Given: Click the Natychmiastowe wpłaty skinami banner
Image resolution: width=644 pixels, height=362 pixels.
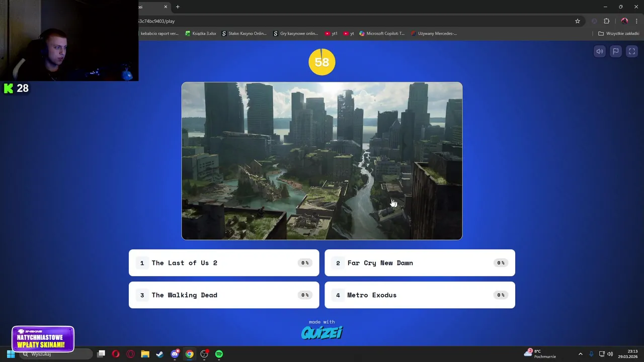Looking at the screenshot, I should point(43,339).
